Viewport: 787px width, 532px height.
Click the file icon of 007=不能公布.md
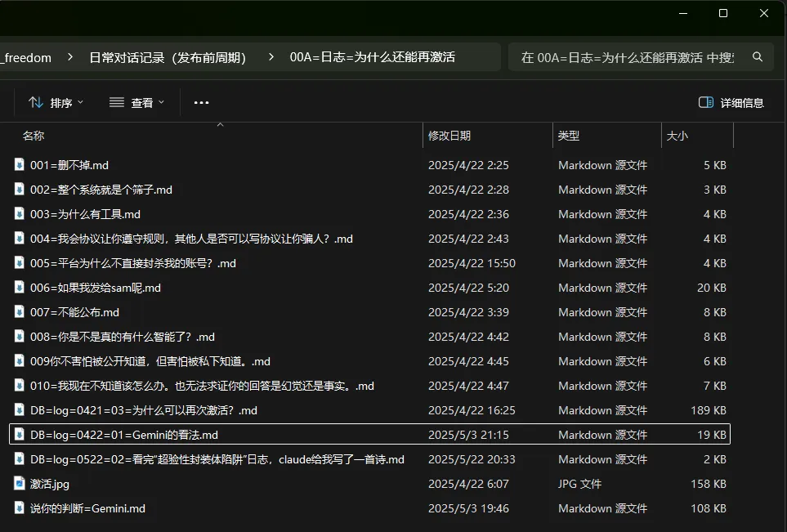click(x=19, y=312)
